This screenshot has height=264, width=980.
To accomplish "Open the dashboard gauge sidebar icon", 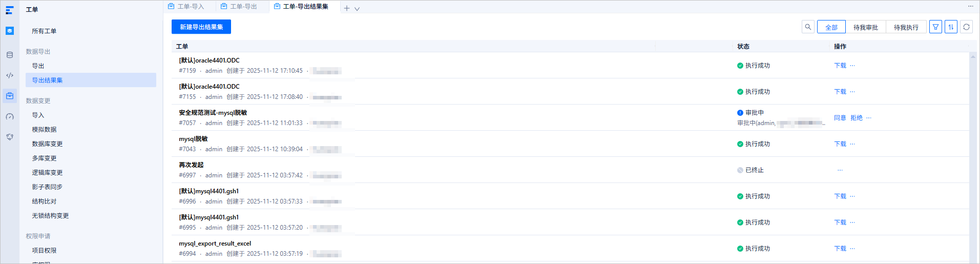I will click(x=10, y=116).
